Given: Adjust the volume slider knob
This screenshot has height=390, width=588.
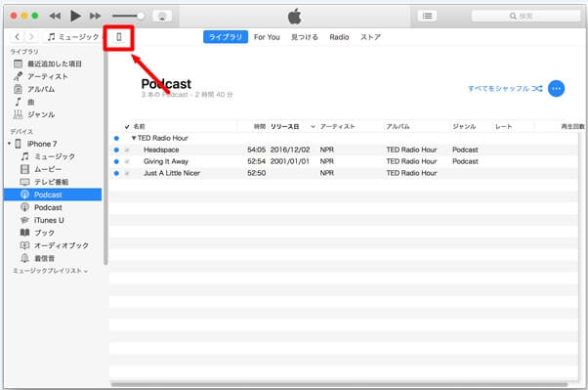Looking at the screenshot, I should [141, 16].
